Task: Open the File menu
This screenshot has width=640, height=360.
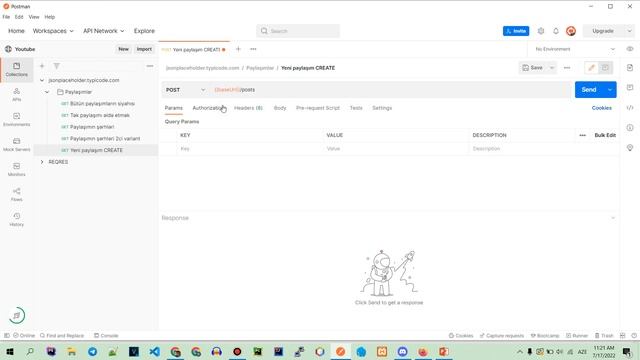Action: pyautogui.click(x=6, y=17)
